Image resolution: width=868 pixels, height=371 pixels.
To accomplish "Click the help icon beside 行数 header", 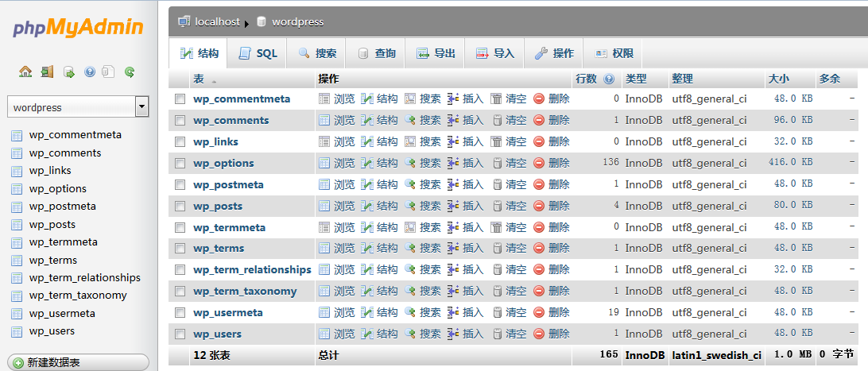I will pos(609,79).
